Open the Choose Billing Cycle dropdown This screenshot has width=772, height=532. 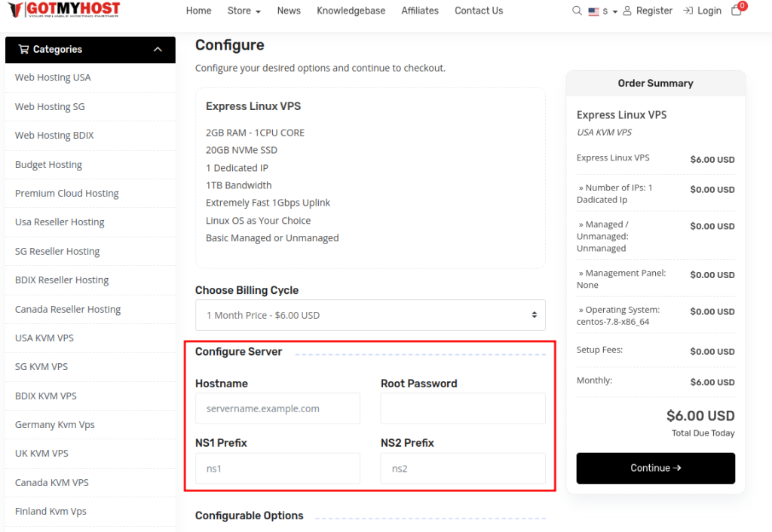[x=370, y=315]
